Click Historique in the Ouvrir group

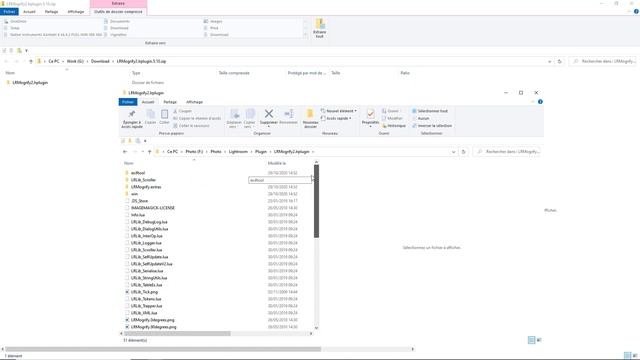pos(394,126)
